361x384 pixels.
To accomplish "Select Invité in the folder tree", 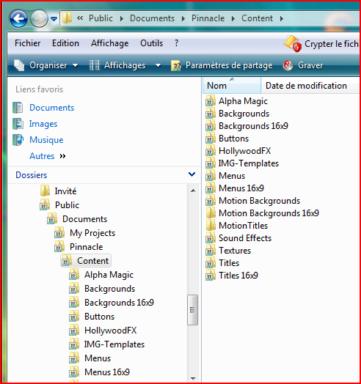I will point(65,191).
